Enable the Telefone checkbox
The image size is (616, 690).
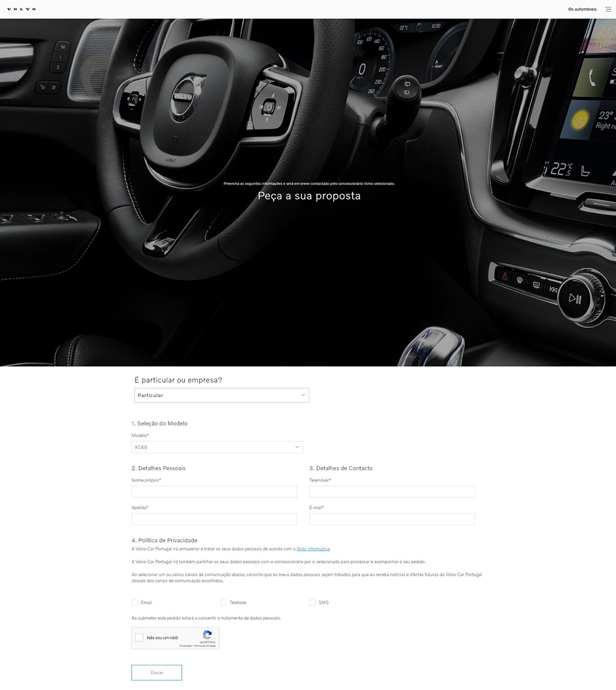(x=223, y=603)
